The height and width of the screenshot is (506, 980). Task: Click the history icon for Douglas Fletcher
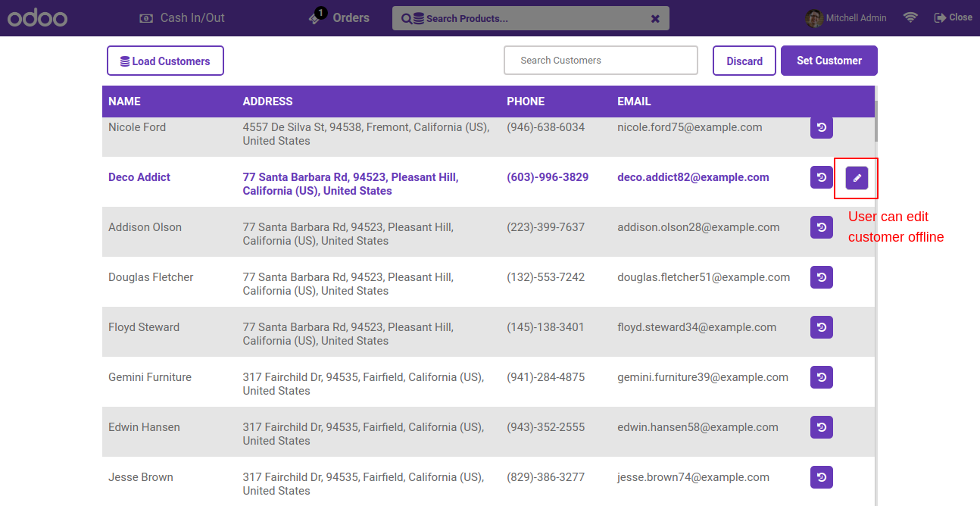pos(822,277)
